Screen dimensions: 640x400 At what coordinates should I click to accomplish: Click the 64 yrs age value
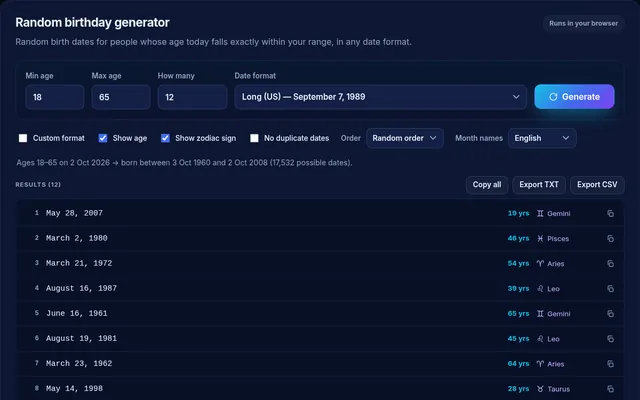[x=518, y=364]
